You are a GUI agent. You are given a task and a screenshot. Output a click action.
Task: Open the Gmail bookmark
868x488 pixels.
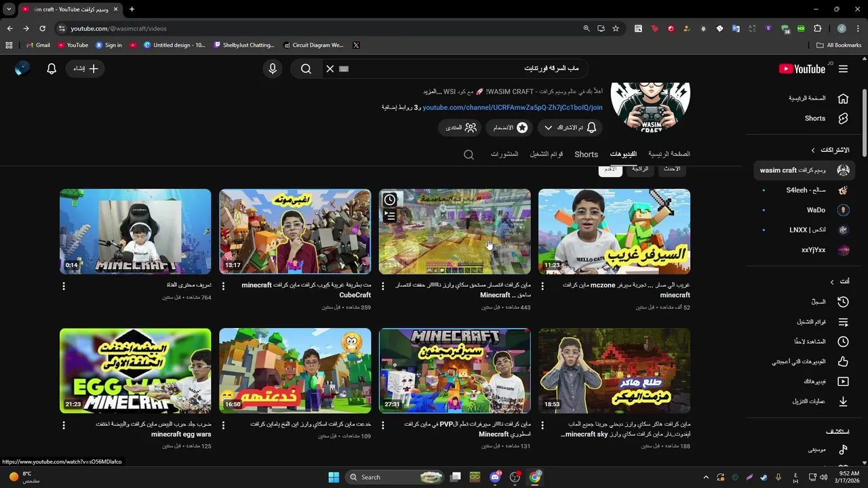point(38,45)
